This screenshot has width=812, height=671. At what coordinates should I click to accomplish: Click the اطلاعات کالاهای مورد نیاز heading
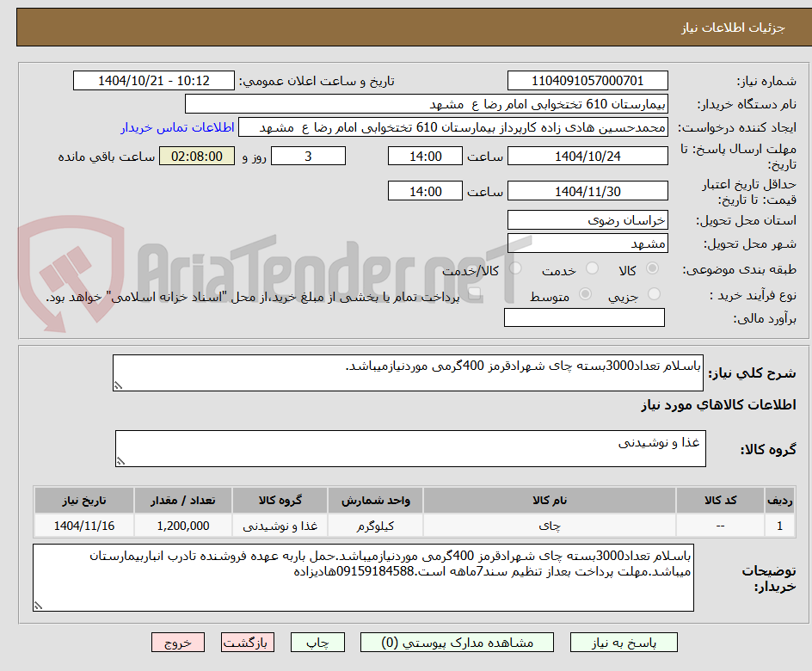coord(718,405)
